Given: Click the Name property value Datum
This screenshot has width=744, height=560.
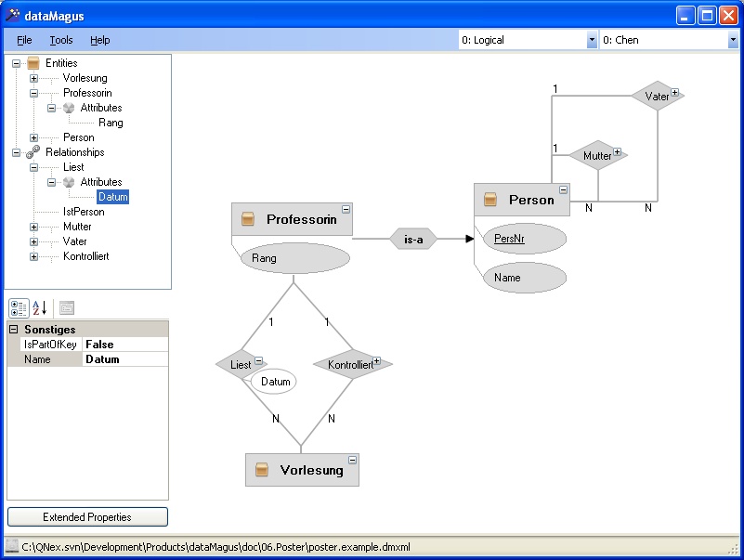Looking at the screenshot, I should [125, 359].
